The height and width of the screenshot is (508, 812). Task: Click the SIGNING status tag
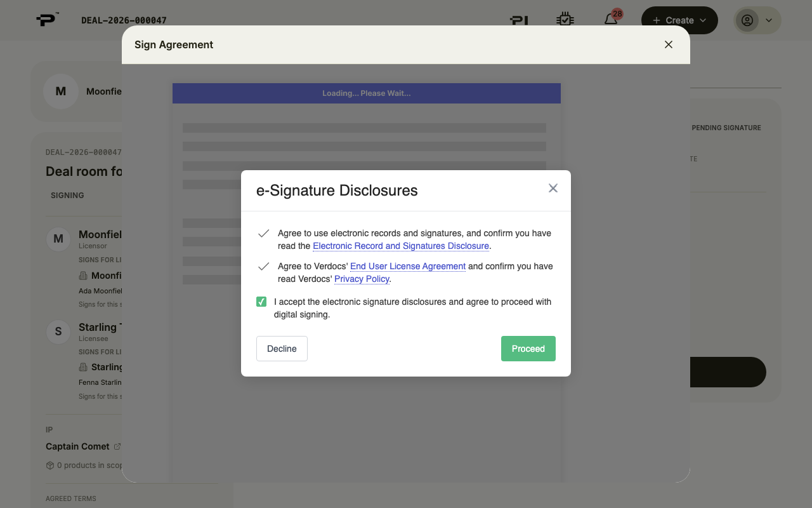(x=67, y=196)
